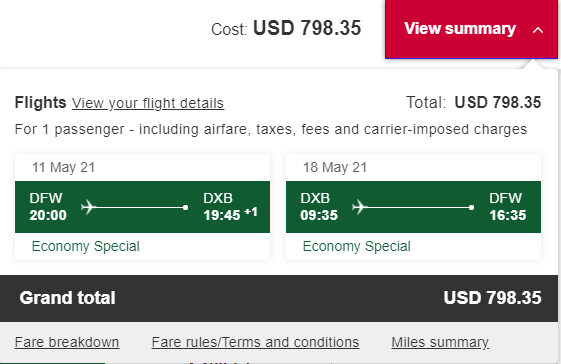
Task: Click the Grand total label in dark bar
Action: pos(67,298)
